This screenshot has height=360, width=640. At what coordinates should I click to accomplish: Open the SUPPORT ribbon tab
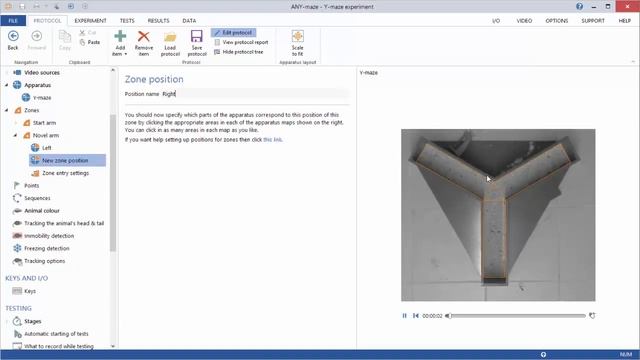click(593, 20)
